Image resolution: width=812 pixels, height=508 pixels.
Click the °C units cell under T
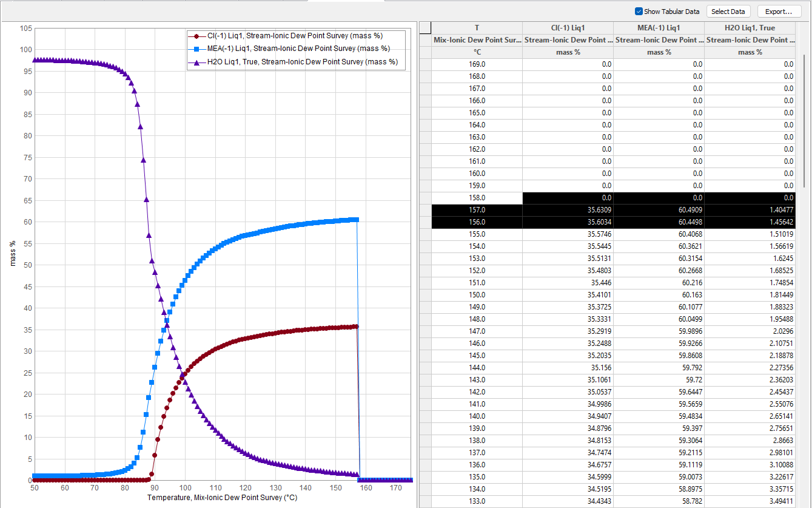coord(477,52)
